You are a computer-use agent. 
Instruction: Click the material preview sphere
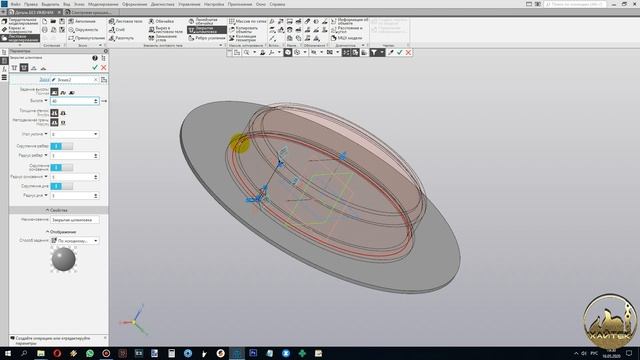(x=64, y=259)
